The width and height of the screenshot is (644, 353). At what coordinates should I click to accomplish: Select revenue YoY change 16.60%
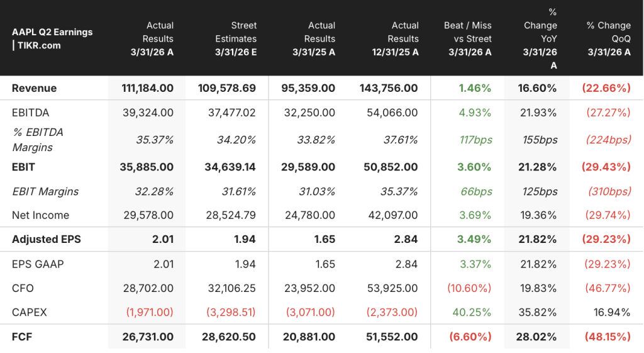[537, 88]
